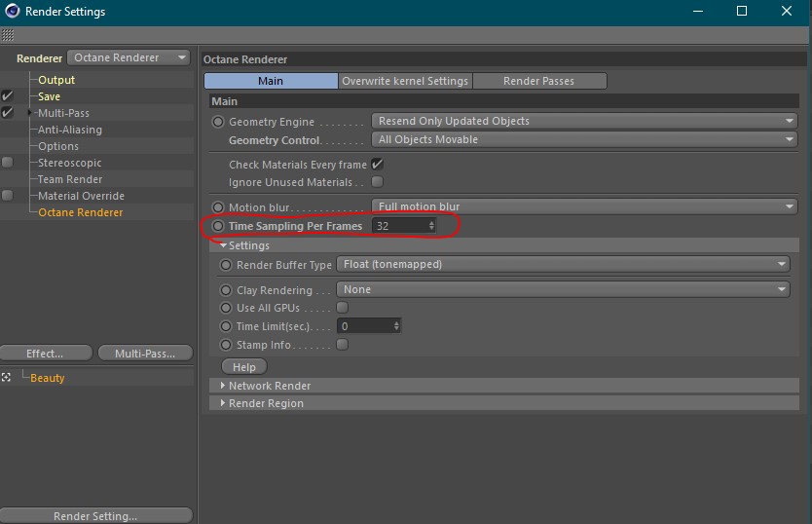Toggle the Time Sampling Per Frames animation dot
Image resolution: width=812 pixels, height=524 pixels.
[x=218, y=226]
